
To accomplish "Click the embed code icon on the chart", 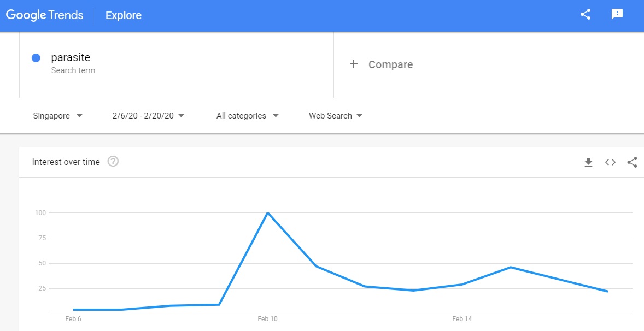I will (x=610, y=162).
